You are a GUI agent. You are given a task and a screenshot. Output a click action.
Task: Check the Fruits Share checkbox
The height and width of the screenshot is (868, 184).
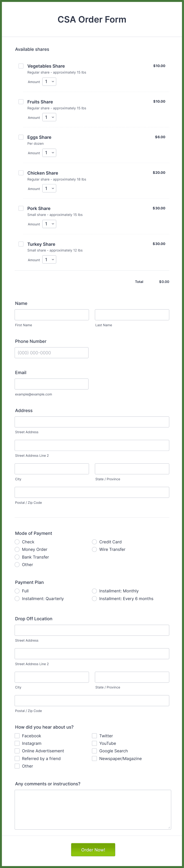pos(21,101)
